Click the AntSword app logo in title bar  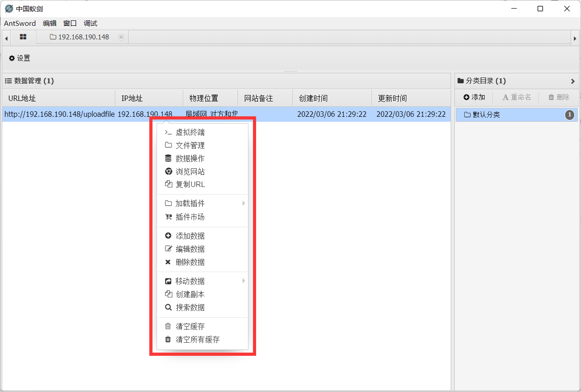9,9
